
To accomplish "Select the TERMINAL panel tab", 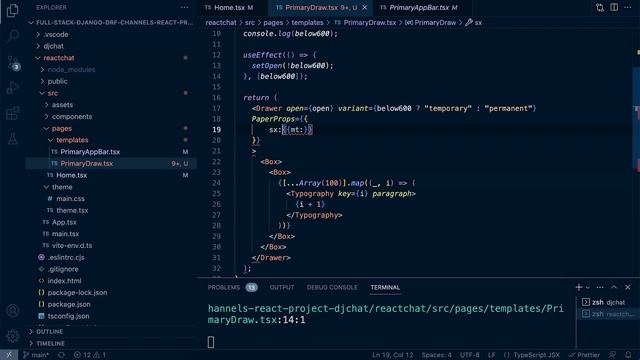I will 385,287.
